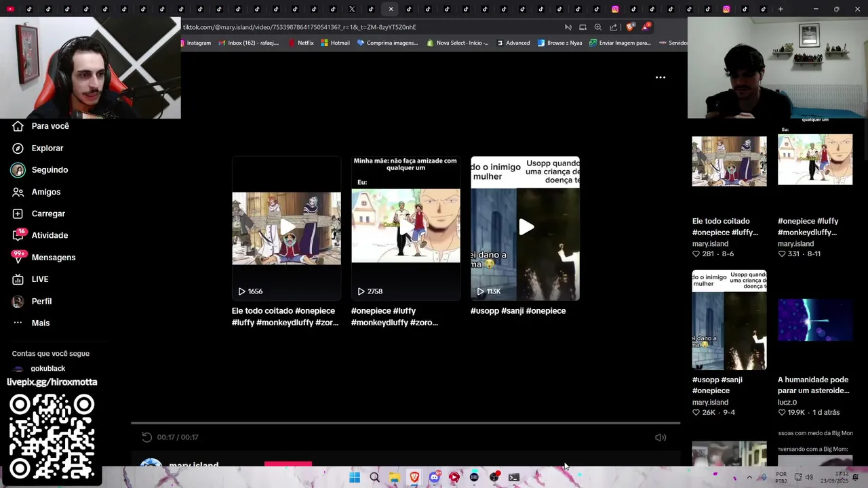Open '#usopp #sanji' thumbnail in right sidebar

pyautogui.click(x=729, y=320)
